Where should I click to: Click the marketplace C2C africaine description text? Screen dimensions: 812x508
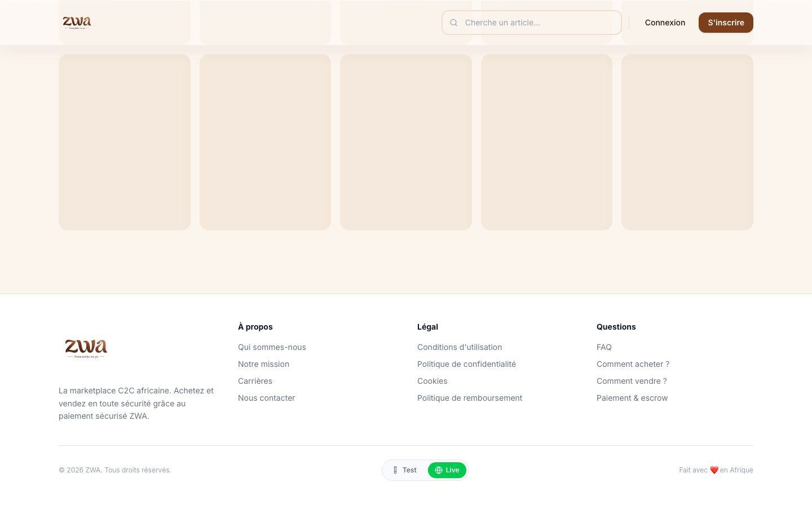pos(136,403)
